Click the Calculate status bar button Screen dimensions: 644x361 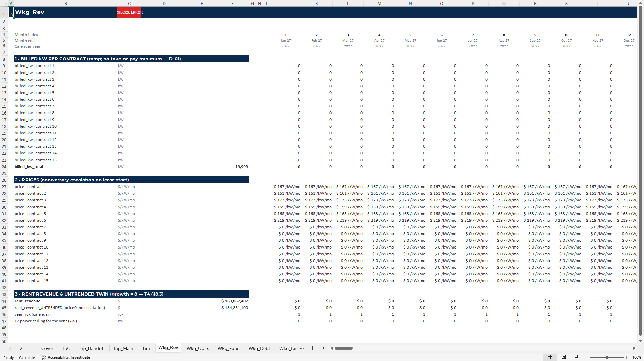pyautogui.click(x=27, y=358)
